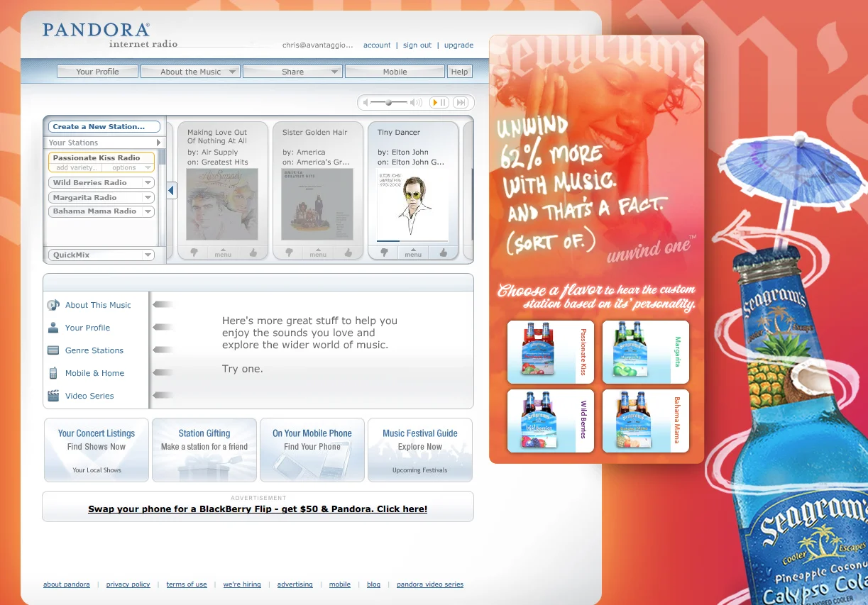Image resolution: width=868 pixels, height=605 pixels.
Task: Click we're hiring footer link
Action: point(242,584)
